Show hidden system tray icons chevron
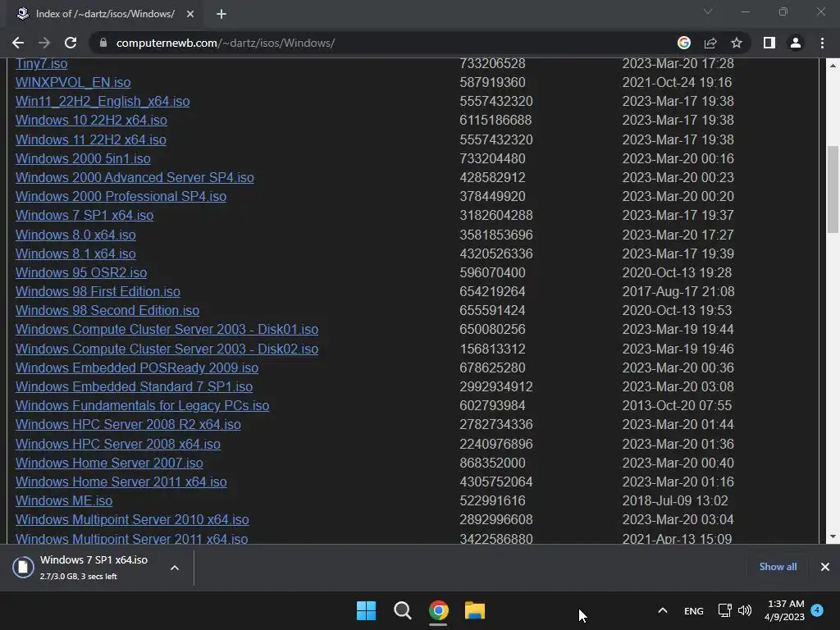Screen dimensions: 840x630 click(x=663, y=610)
